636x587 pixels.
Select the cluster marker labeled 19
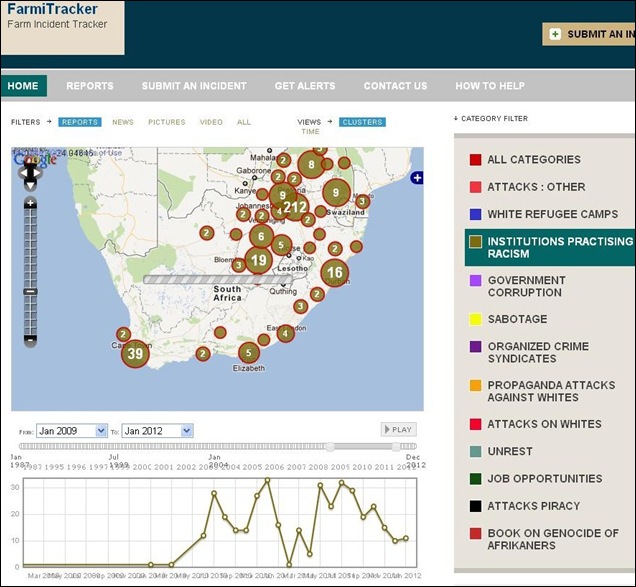[x=259, y=261]
